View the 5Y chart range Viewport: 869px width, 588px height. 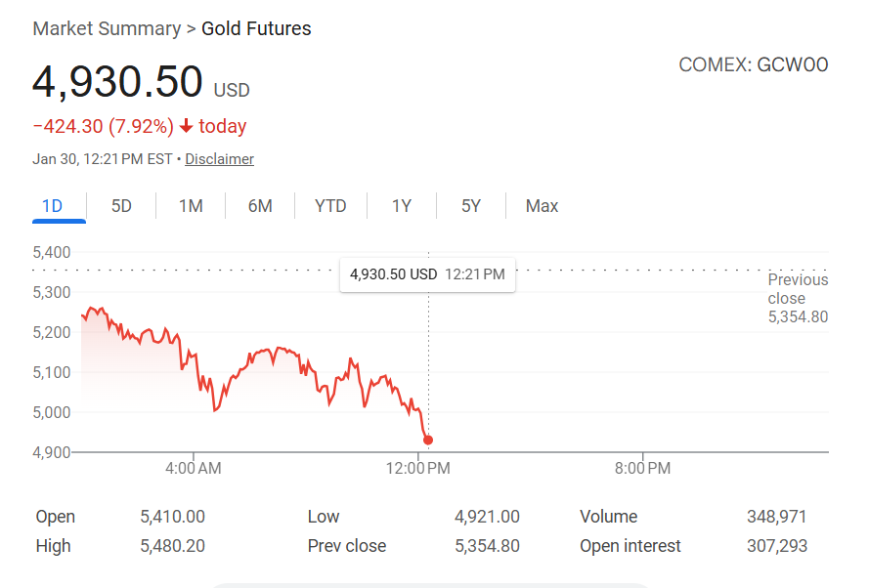471,206
